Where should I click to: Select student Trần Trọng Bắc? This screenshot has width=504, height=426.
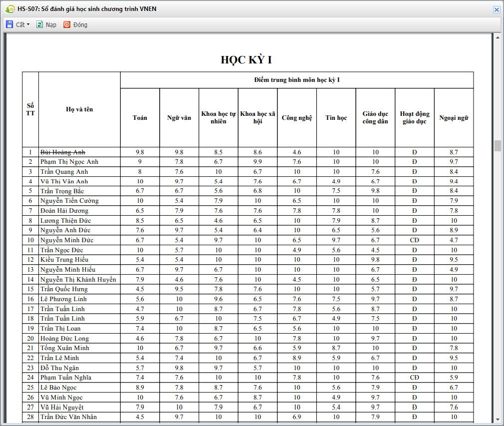62,191
